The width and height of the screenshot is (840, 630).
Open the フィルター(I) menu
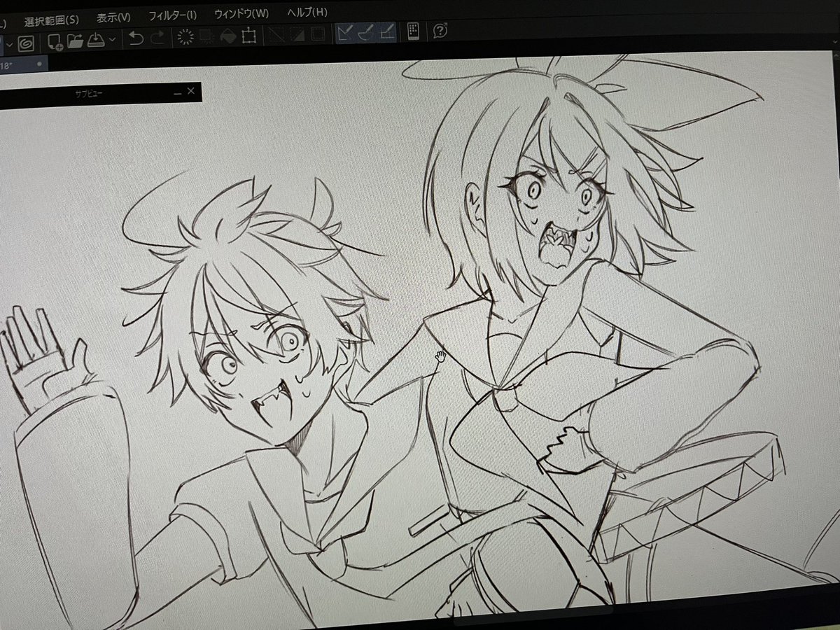(x=172, y=15)
